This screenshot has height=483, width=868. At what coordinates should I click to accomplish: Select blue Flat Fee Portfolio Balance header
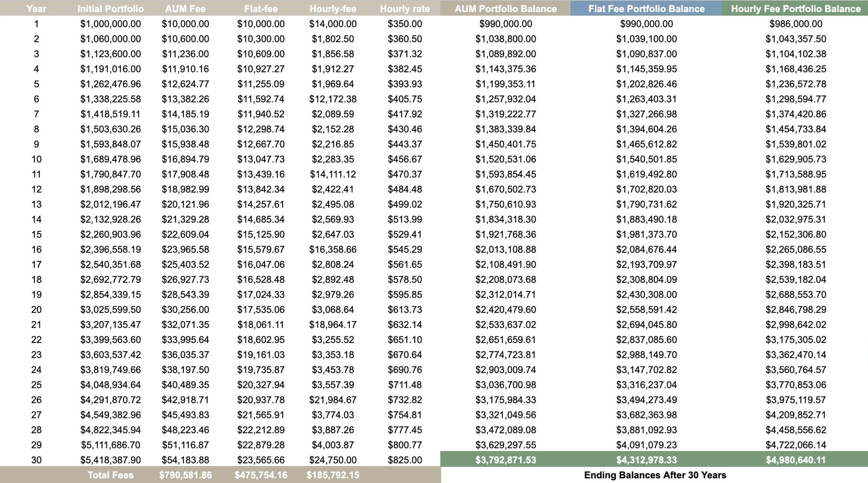pyautogui.click(x=646, y=9)
